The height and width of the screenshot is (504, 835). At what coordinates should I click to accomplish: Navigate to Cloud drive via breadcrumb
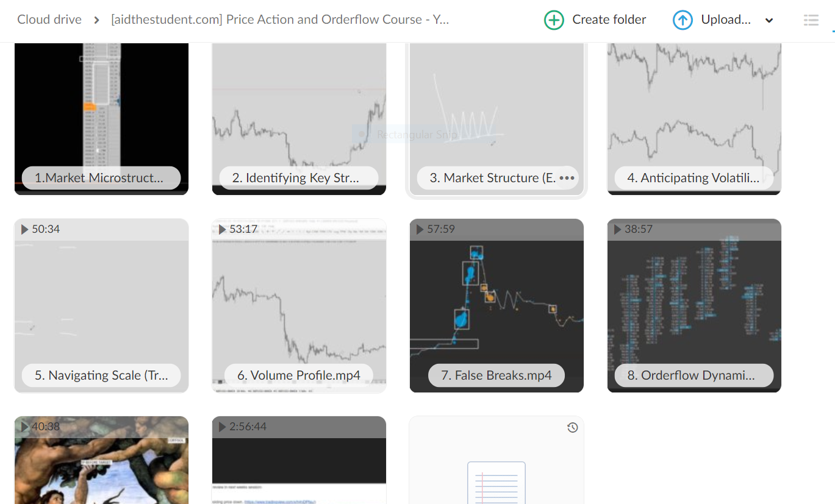(x=49, y=19)
